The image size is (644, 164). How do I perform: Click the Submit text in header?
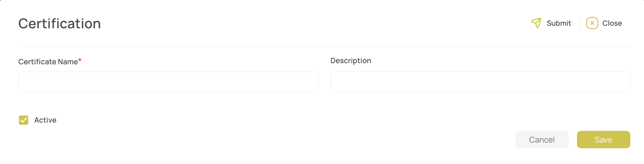559,23
